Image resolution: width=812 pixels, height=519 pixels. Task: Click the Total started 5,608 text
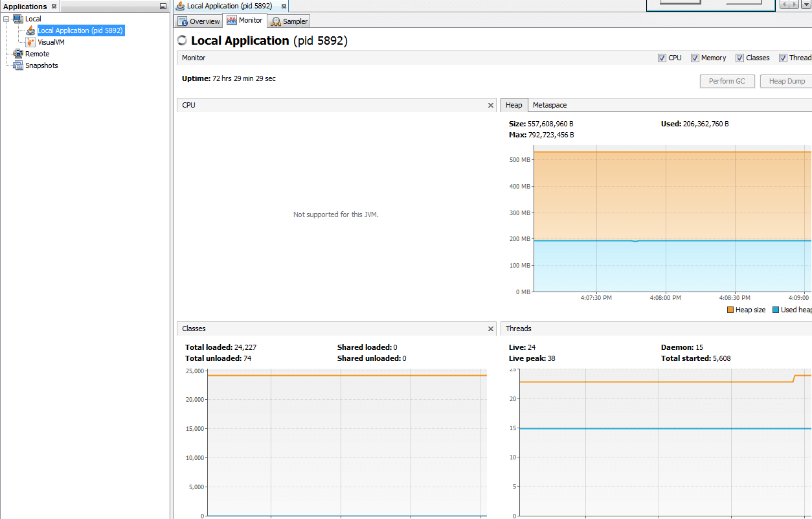tap(696, 358)
